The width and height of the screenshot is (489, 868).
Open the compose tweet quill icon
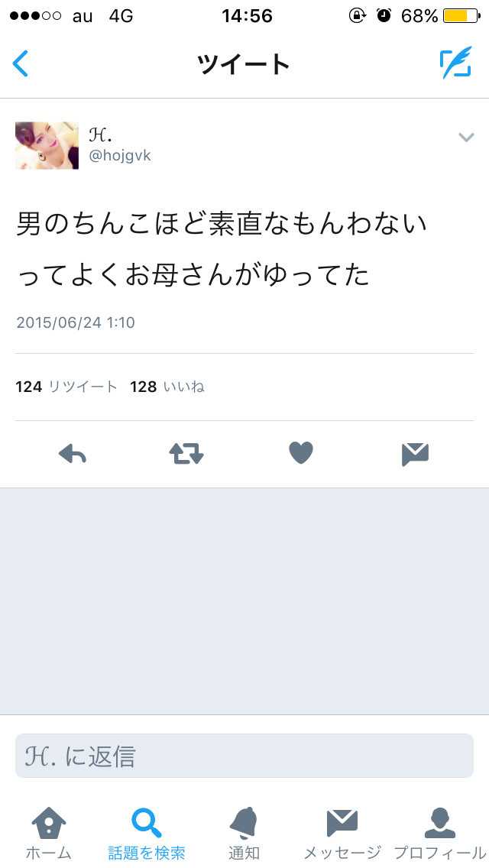point(456,63)
